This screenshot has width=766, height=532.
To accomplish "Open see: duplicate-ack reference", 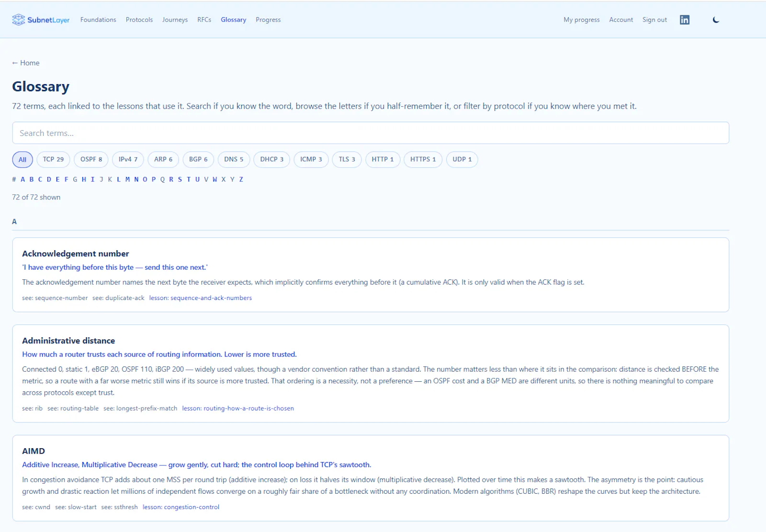I will point(118,298).
